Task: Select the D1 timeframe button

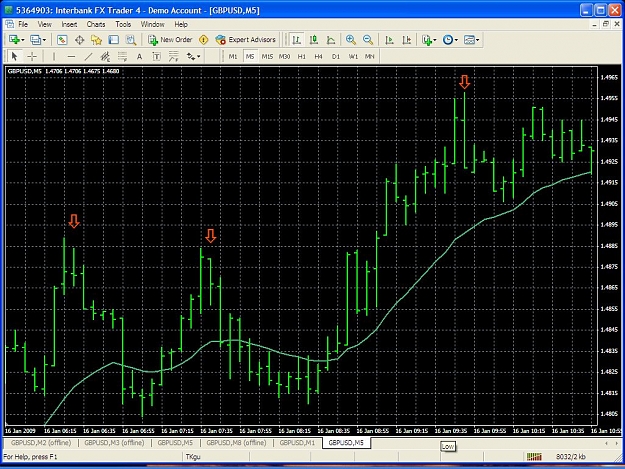Action: (x=336, y=57)
